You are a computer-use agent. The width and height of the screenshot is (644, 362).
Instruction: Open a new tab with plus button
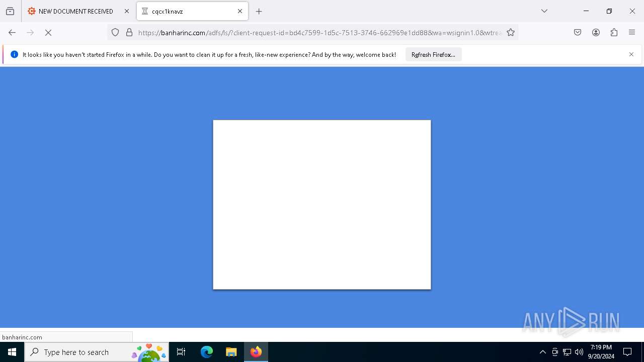[259, 11]
